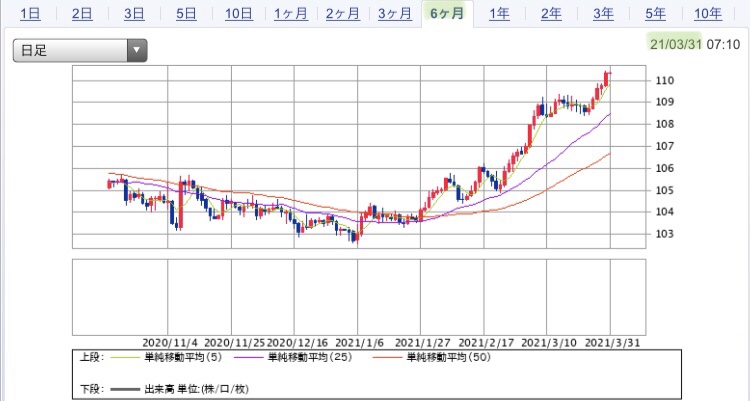750x401 pixels.
Task: Switch chart to 10日 tab
Action: click(239, 13)
